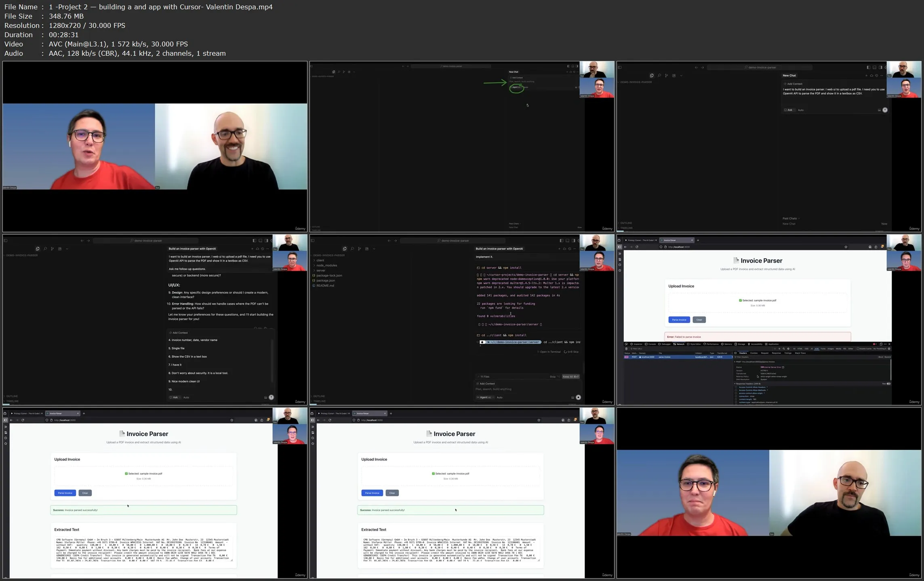Screen dimensions: 924x581
Task: Toggle responsive design mode icon in error frame
Action: (x=881, y=344)
